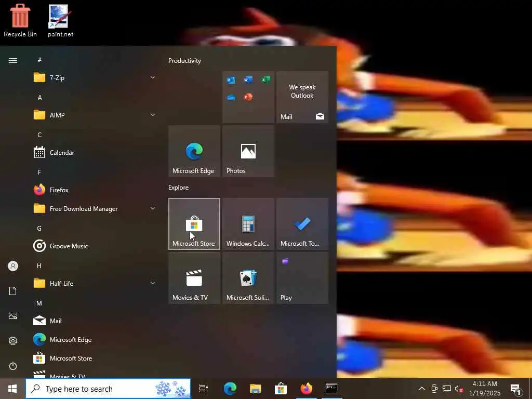This screenshot has height=399, width=532.
Task: Click the letter G header
Action: pyautogui.click(x=39, y=229)
